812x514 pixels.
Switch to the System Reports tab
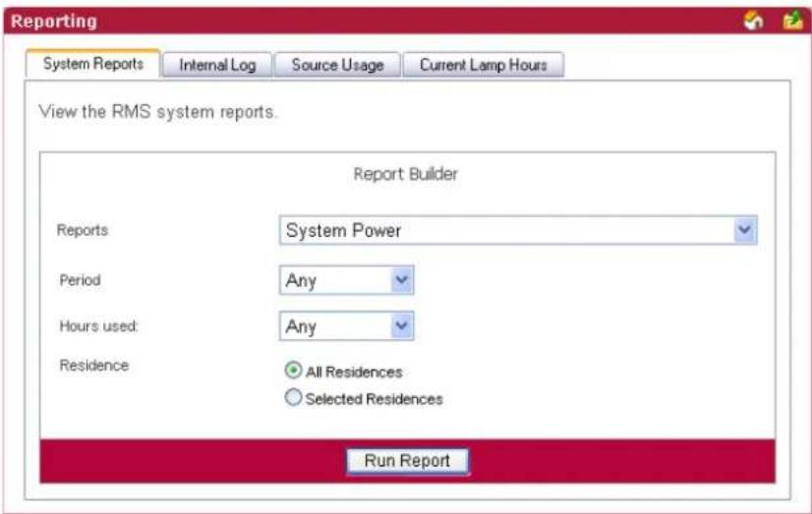[x=93, y=64]
